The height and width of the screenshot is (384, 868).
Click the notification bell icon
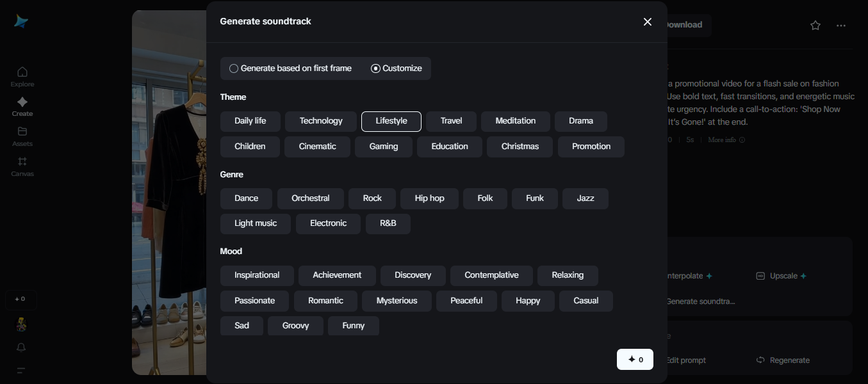click(22, 347)
